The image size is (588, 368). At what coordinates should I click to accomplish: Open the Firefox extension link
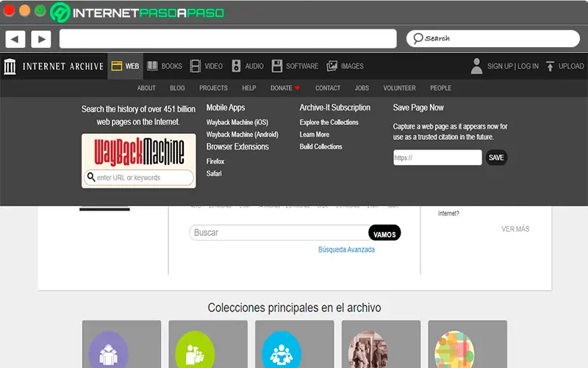(215, 161)
